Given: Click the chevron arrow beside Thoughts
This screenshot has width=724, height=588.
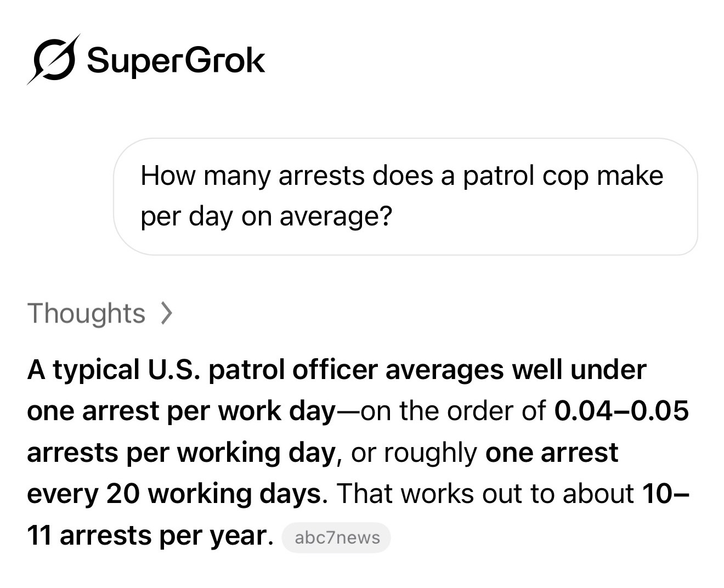Looking at the screenshot, I should (167, 314).
